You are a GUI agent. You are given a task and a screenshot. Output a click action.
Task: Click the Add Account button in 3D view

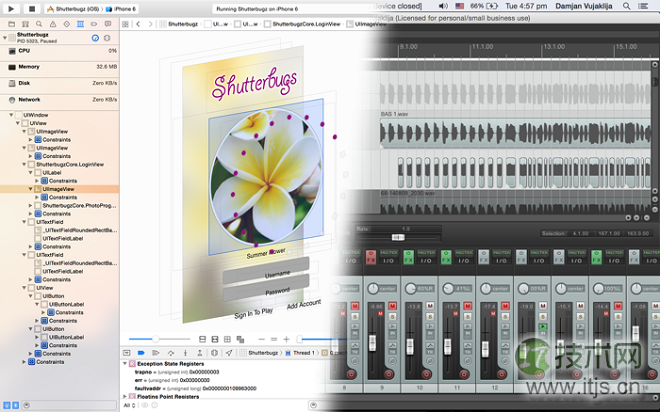(304, 304)
